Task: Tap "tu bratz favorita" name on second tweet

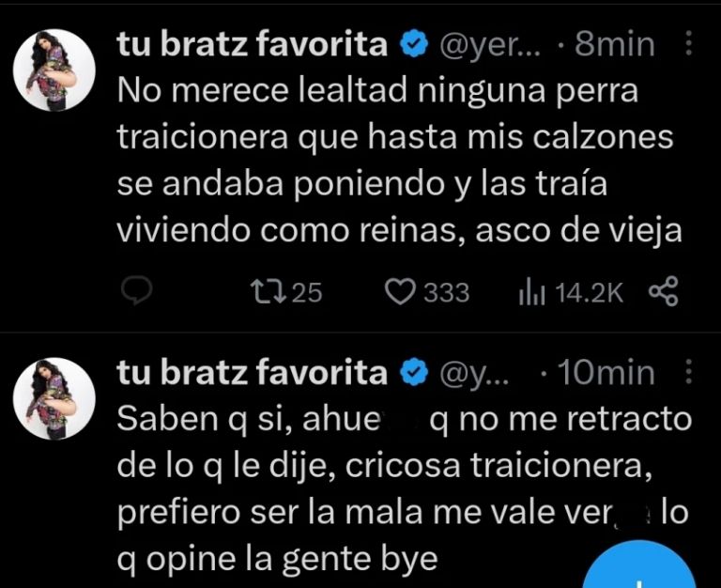Action: [252, 374]
